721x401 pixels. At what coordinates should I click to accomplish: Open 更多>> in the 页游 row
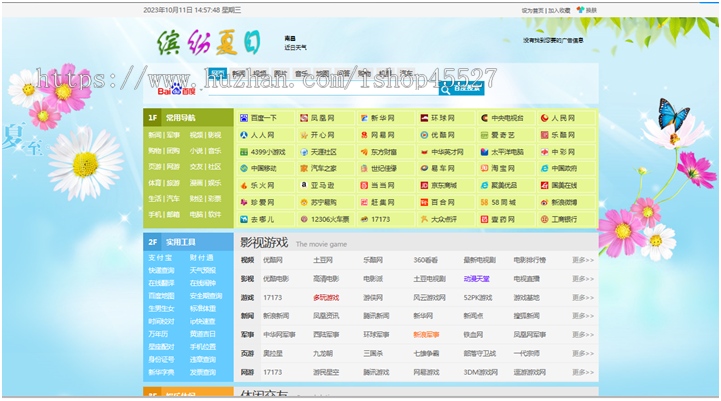click(583, 354)
